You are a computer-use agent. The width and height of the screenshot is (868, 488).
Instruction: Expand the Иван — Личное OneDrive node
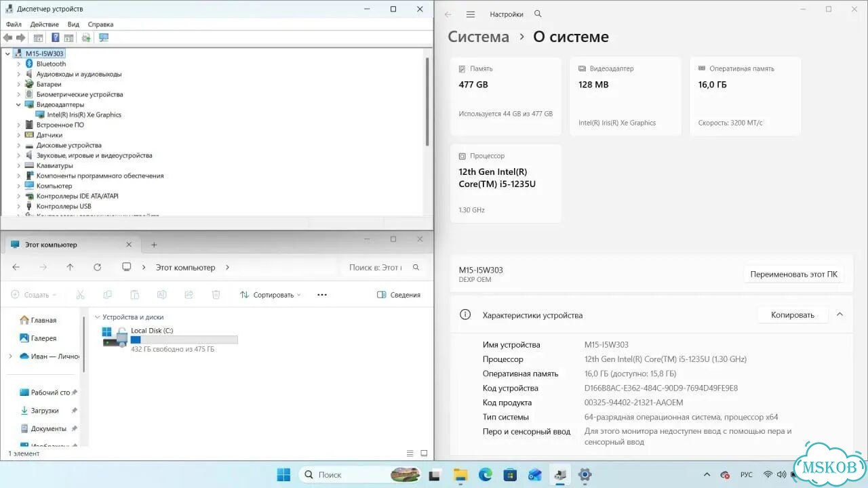10,356
